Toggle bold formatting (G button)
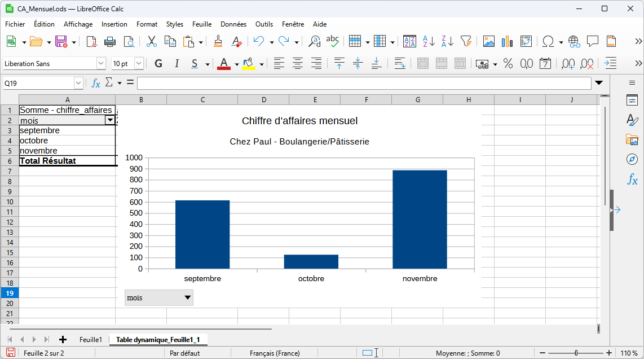 pos(158,64)
